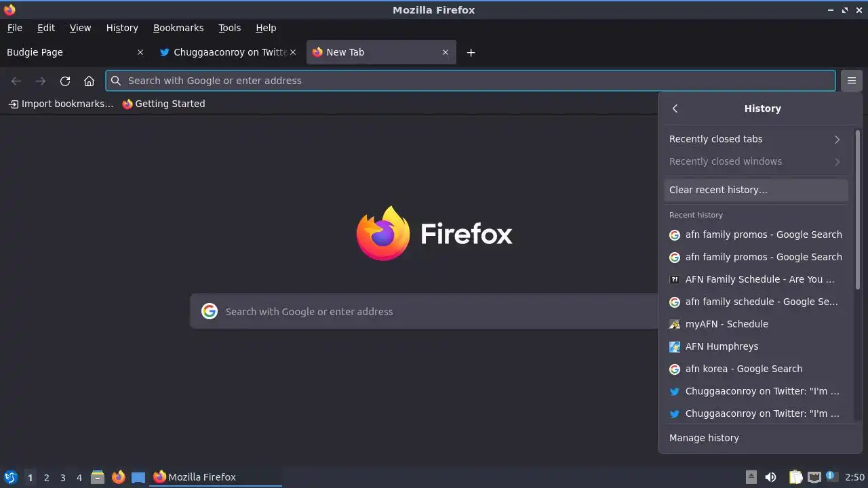
Task: Click favicon of myAFN - Schedule entry
Action: pos(675,324)
